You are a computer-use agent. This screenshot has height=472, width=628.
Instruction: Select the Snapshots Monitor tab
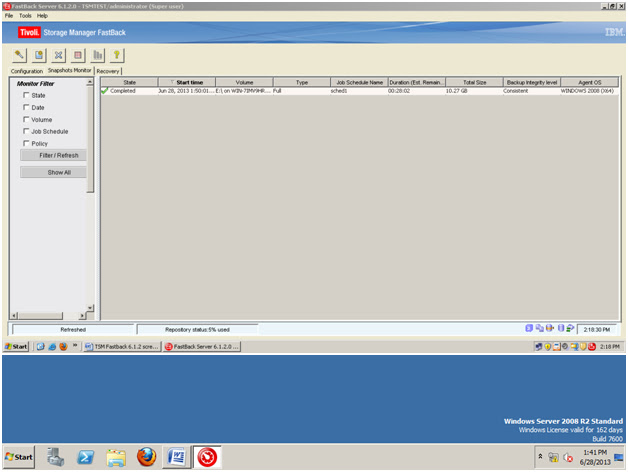[x=70, y=70]
